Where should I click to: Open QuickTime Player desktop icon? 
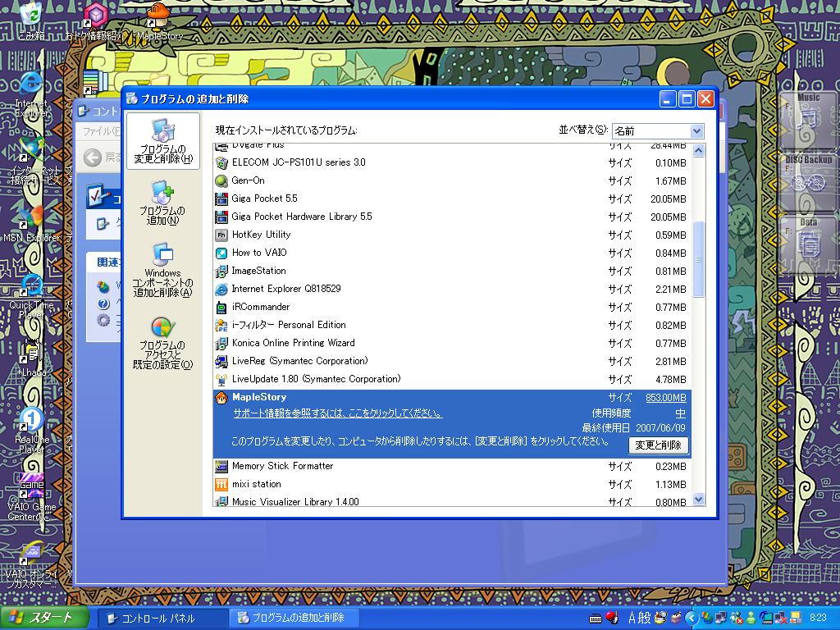(31, 296)
